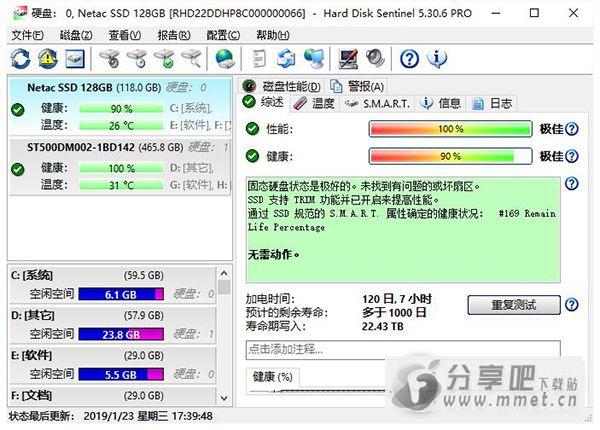This screenshot has width=600, height=430.
Task: Click the 无需动作 text in status box
Action: (x=273, y=254)
